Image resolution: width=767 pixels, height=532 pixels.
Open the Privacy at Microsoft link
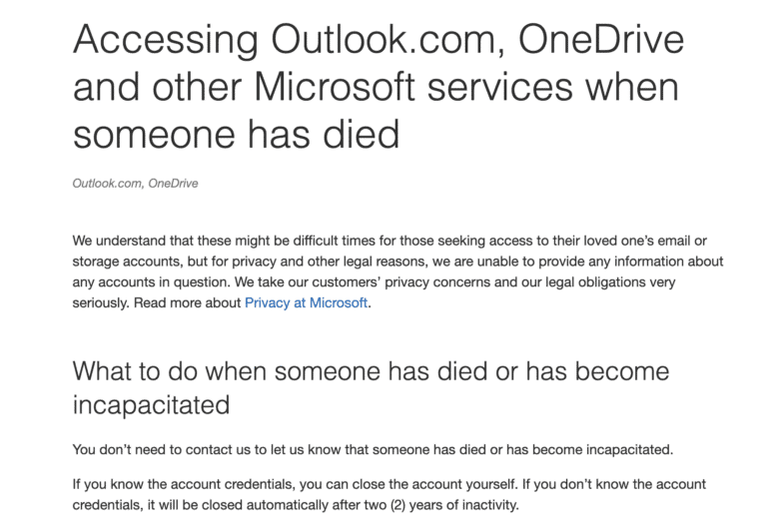306,302
